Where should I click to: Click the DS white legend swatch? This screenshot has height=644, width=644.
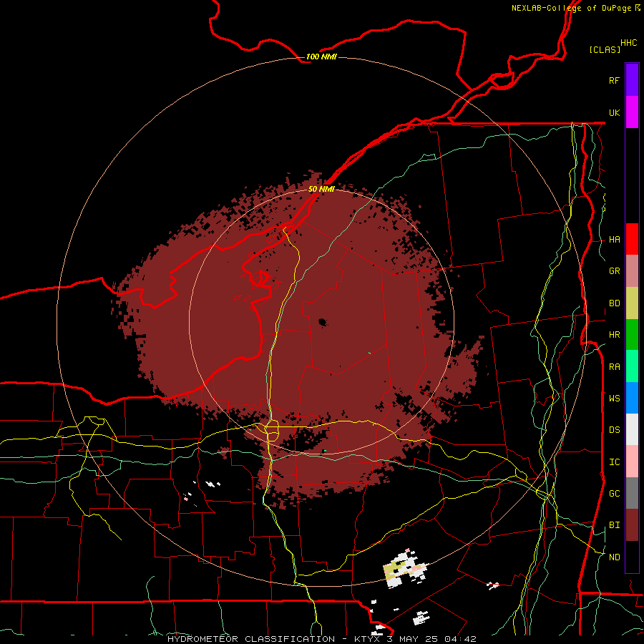632,429
